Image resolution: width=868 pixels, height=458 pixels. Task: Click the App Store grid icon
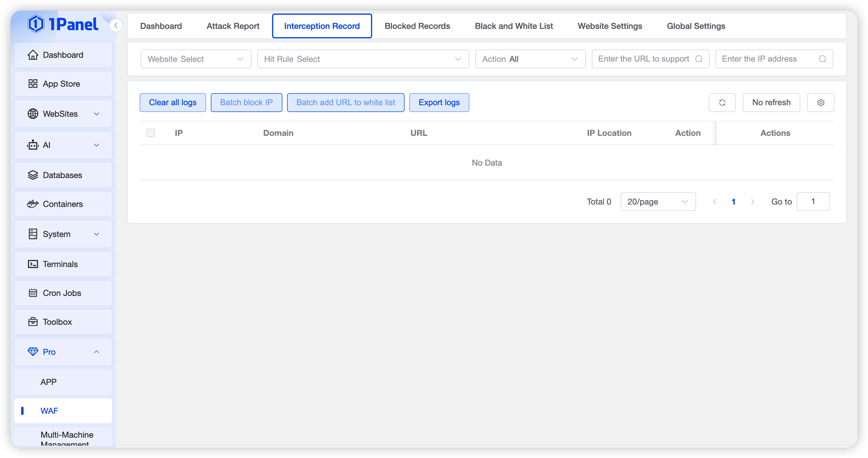click(33, 84)
